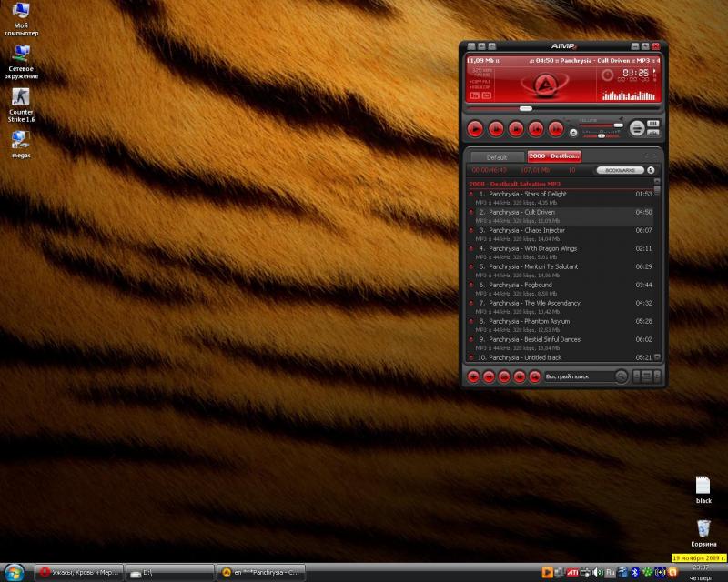The width and height of the screenshot is (728, 582).
Task: Adjust the balance slider handle
Action: pyautogui.click(x=602, y=136)
